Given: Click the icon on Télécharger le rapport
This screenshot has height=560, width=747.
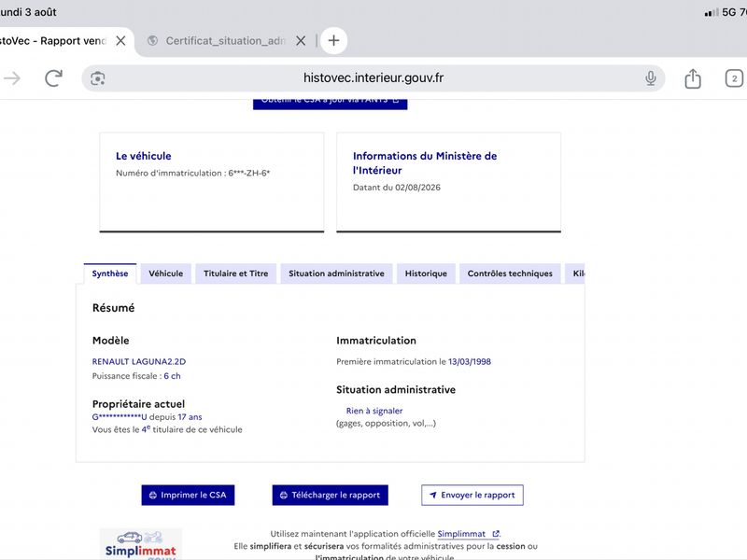Looking at the screenshot, I should tap(284, 496).
